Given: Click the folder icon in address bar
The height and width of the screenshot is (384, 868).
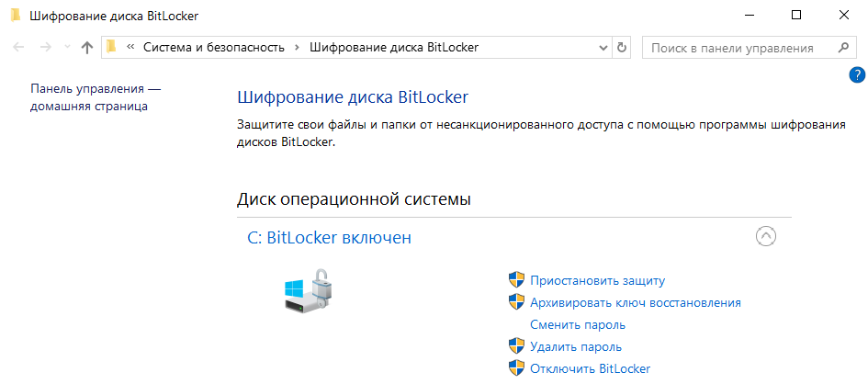Looking at the screenshot, I should click(x=112, y=47).
